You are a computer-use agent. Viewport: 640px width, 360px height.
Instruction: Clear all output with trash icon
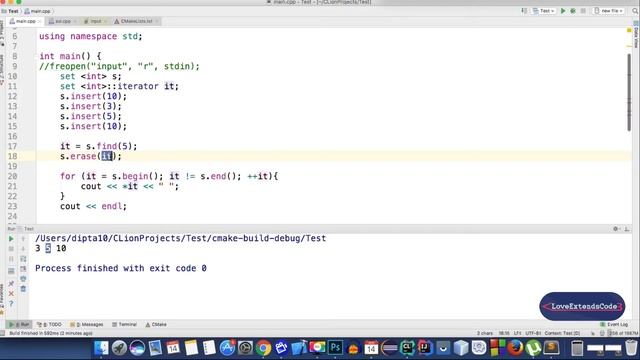[x=23, y=289]
